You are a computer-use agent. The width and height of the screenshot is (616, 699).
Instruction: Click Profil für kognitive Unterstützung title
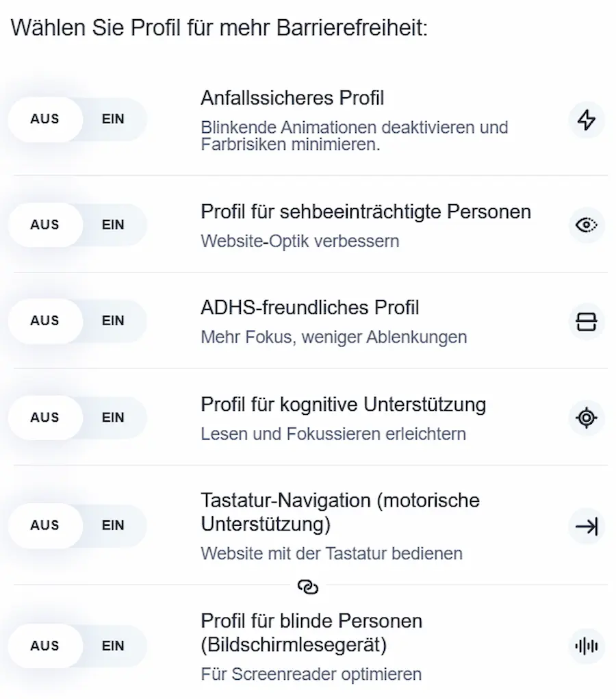pos(343,405)
